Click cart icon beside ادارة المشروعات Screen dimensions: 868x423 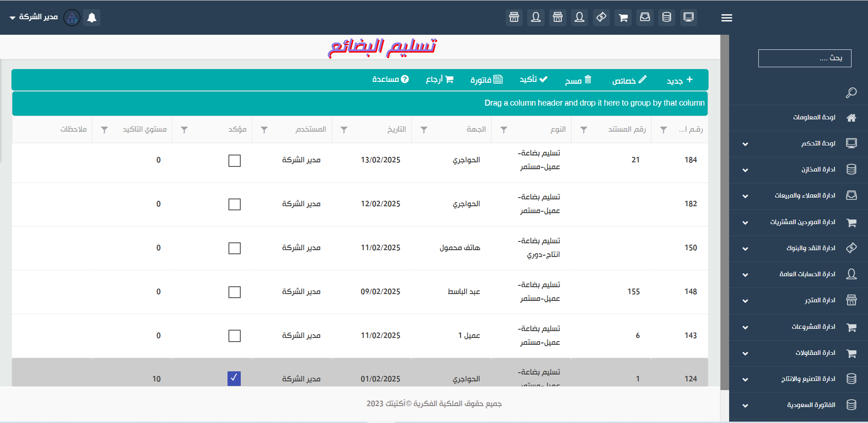point(851,327)
